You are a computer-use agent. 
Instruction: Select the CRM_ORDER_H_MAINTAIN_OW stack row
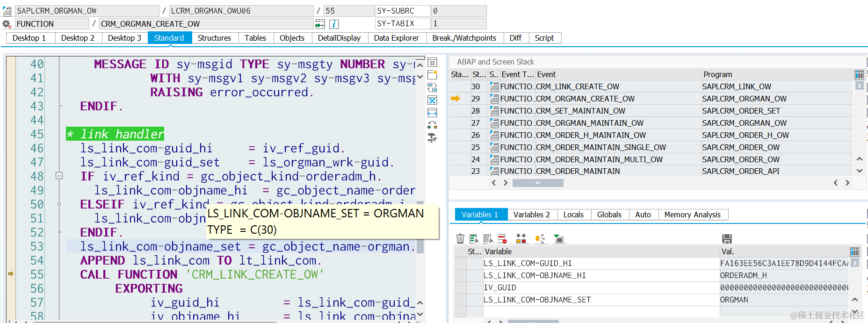pos(651,135)
